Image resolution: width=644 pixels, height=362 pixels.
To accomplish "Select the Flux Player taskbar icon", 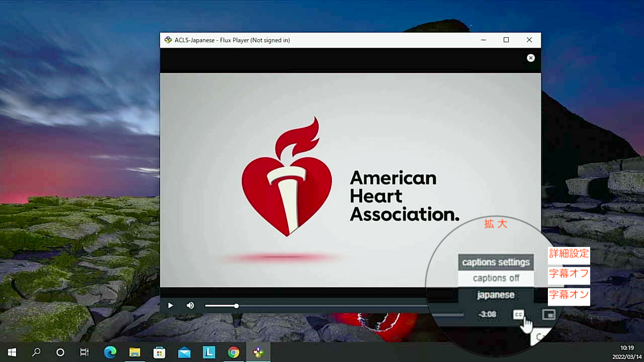I will [258, 352].
